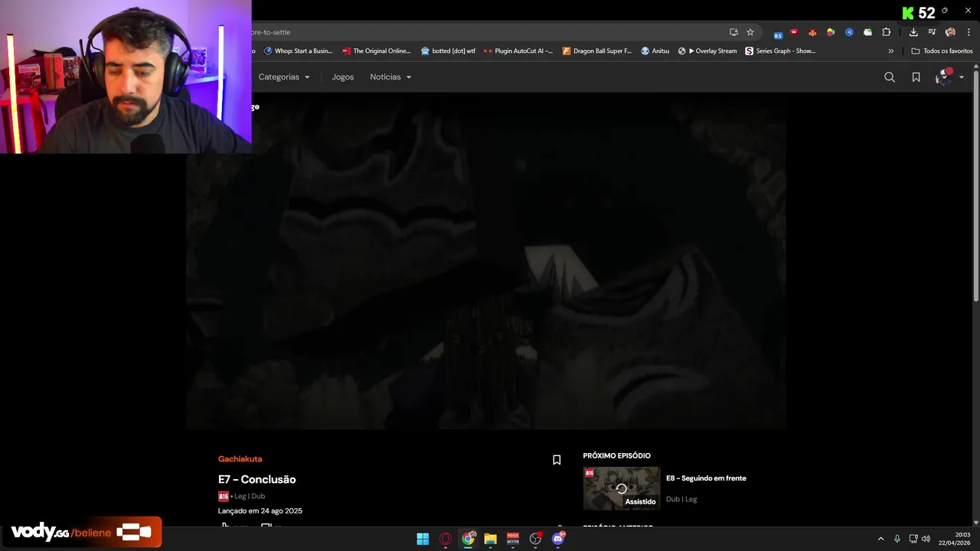Bookmark this page with the star icon
The height and width of the screenshot is (551, 980).
click(x=750, y=32)
